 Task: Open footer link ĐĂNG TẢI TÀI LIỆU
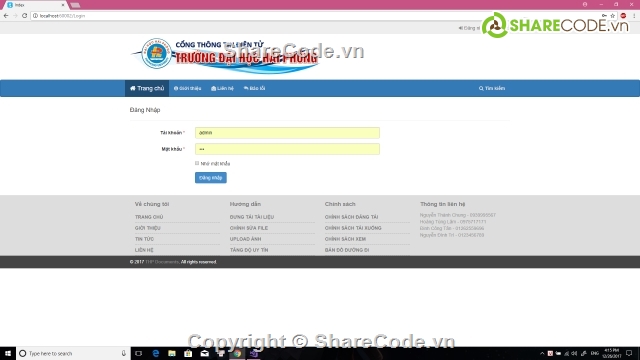coord(252,217)
